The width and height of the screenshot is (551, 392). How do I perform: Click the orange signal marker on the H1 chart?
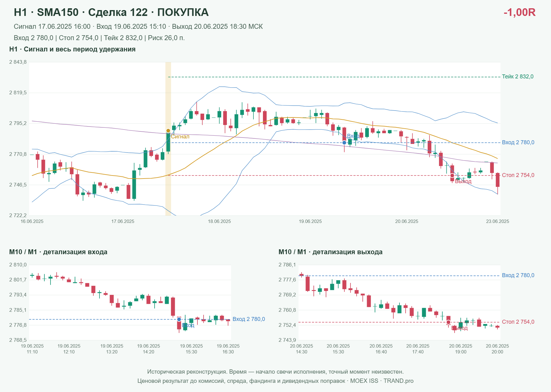coord(168,131)
